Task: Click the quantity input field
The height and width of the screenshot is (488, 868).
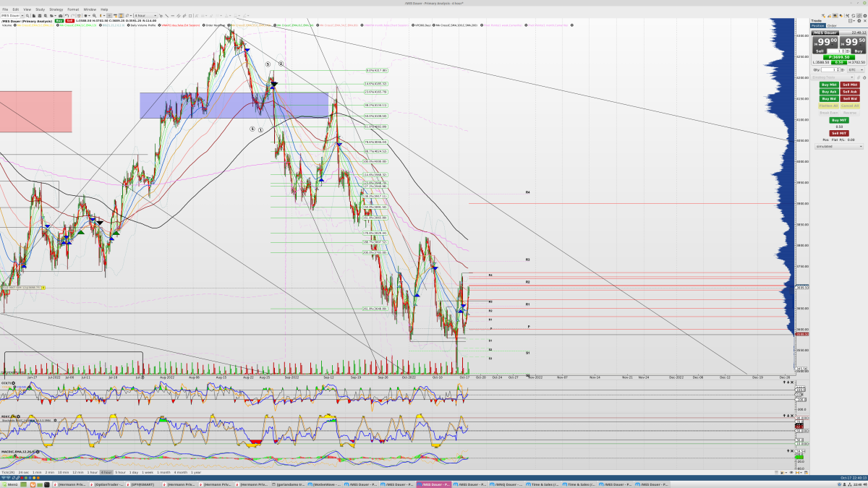Action: 829,70
